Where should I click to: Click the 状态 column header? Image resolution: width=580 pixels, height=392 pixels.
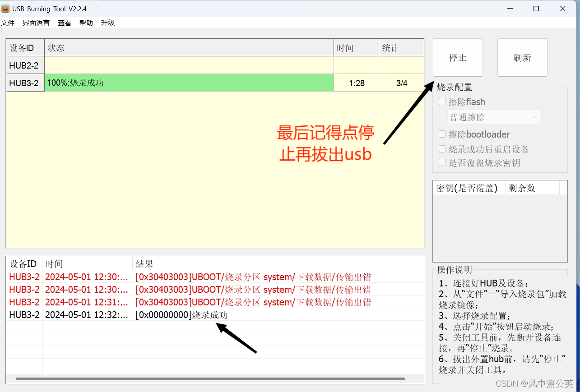(189, 48)
